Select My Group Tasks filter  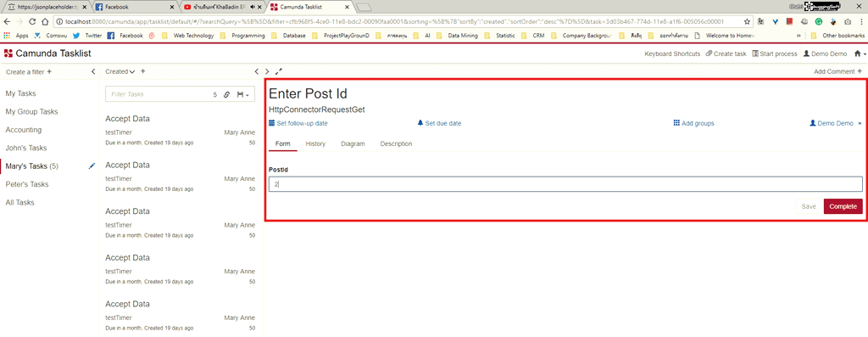[x=31, y=112]
